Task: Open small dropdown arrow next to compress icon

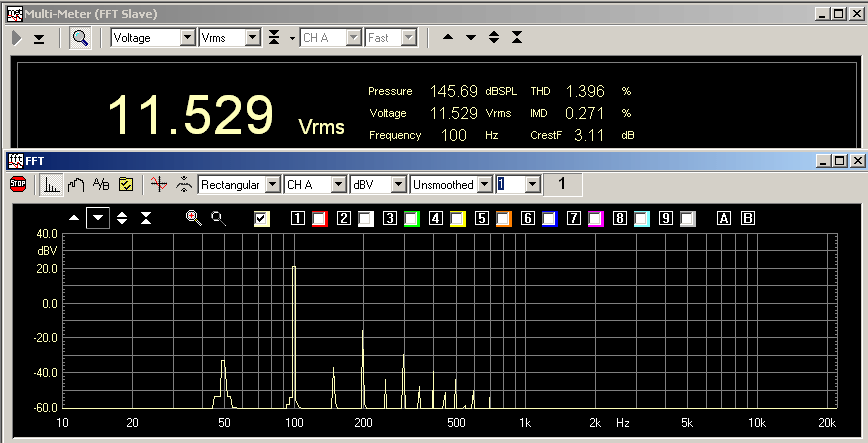Action: point(292,39)
